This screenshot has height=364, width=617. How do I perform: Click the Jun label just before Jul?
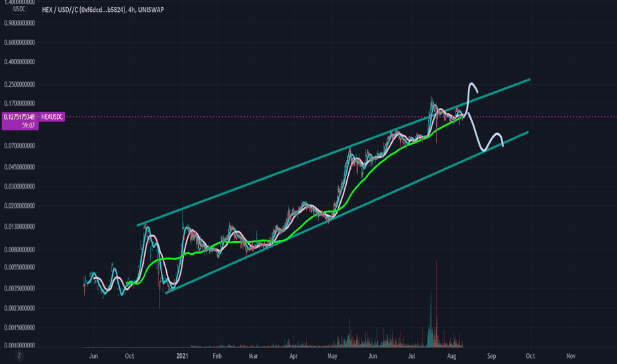pyautogui.click(x=373, y=356)
